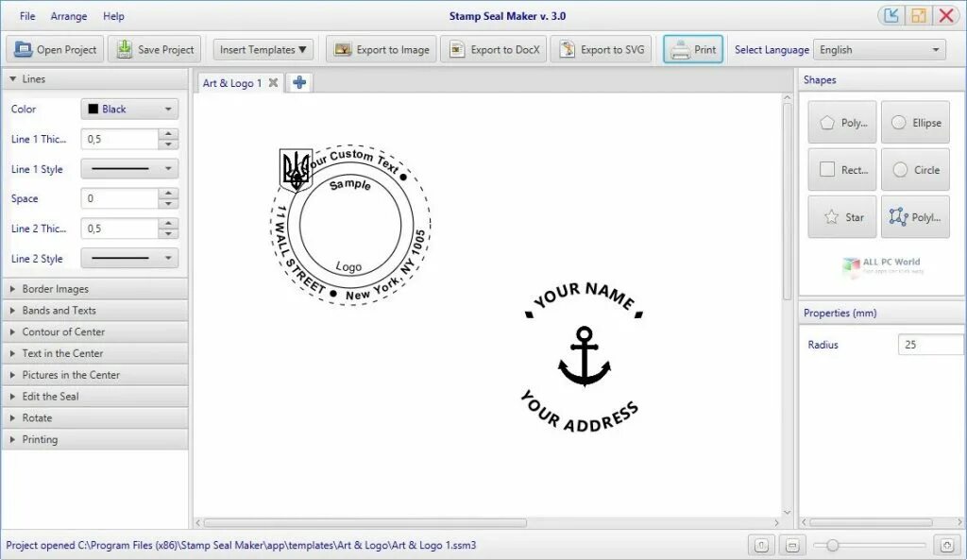Select the Sample text in the round seal
This screenshot has width=967, height=560.
click(x=350, y=184)
